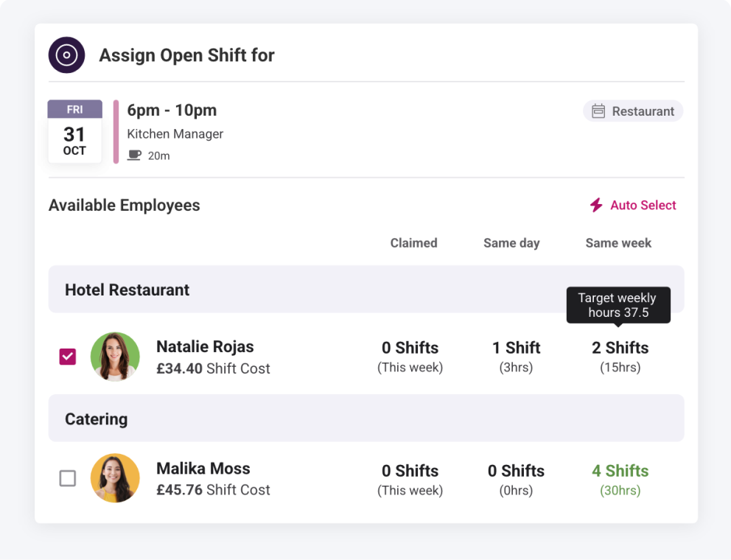Collapse the Hotel Restaurant section
The image size is (731, 560).
point(127,290)
